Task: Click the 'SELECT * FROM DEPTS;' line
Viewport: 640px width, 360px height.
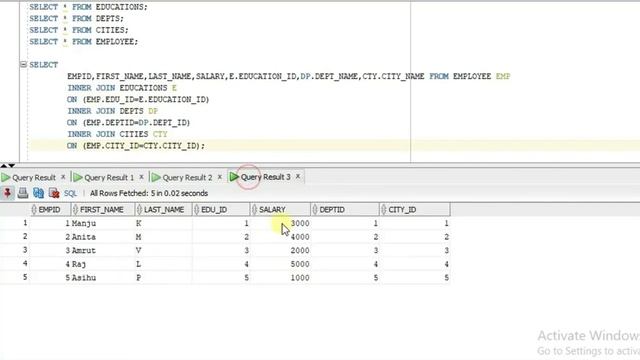Action: 76,18
